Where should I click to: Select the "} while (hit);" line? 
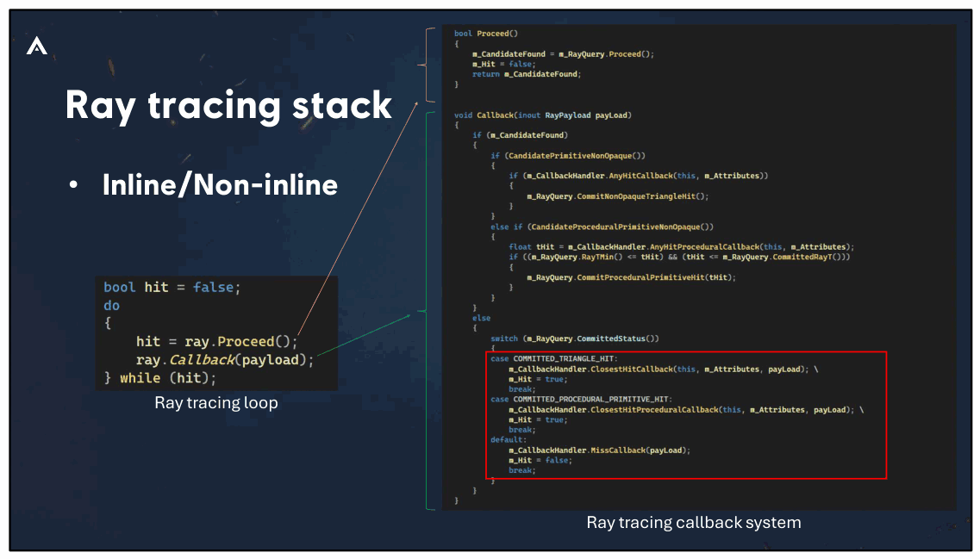(160, 378)
